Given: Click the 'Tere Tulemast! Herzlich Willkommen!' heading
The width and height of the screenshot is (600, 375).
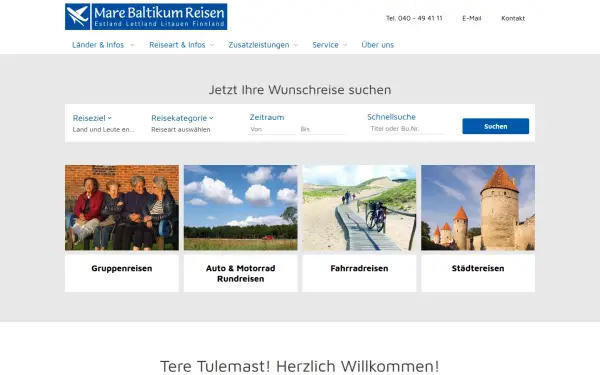Looking at the screenshot, I should [x=300, y=366].
